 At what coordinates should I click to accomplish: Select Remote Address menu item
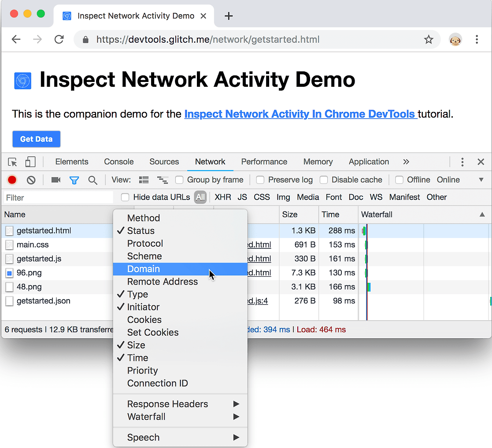pos(180,282)
